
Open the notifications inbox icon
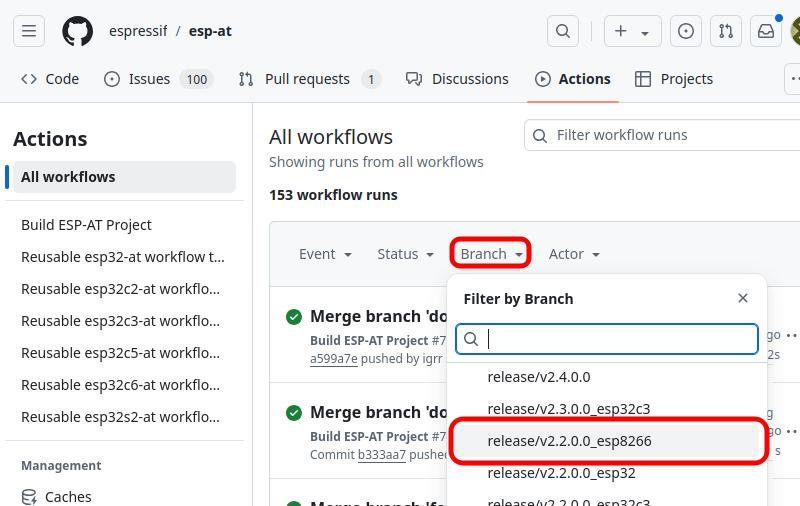click(x=766, y=31)
